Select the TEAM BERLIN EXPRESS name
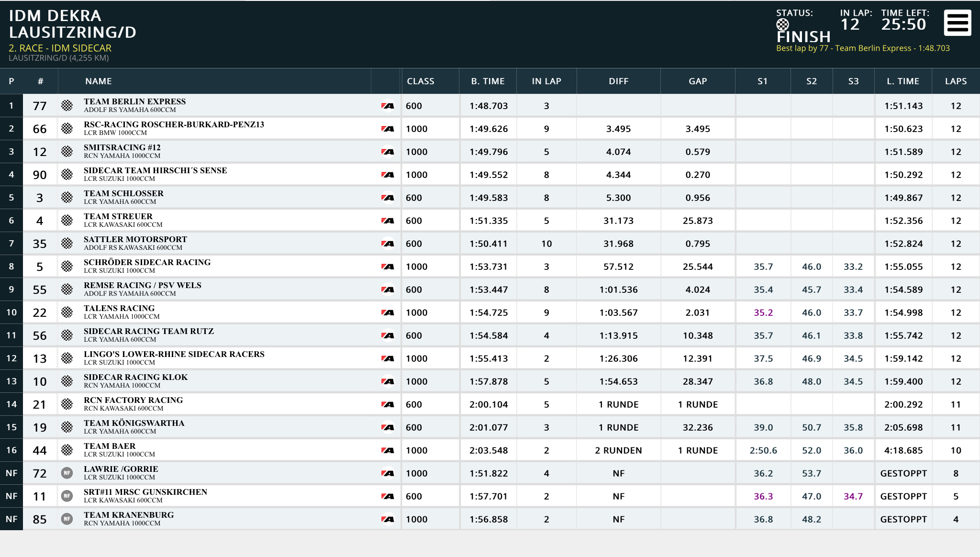Screen dimensions: 980x557 [x=135, y=101]
